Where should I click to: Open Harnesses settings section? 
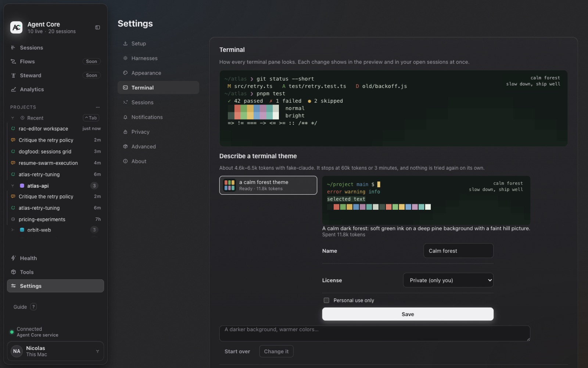pos(158,58)
